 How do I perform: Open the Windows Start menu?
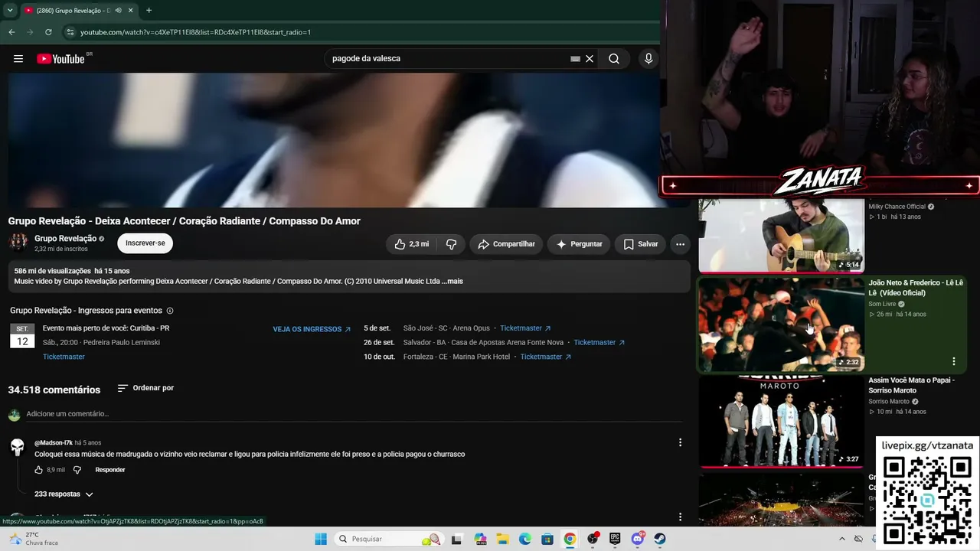321,539
